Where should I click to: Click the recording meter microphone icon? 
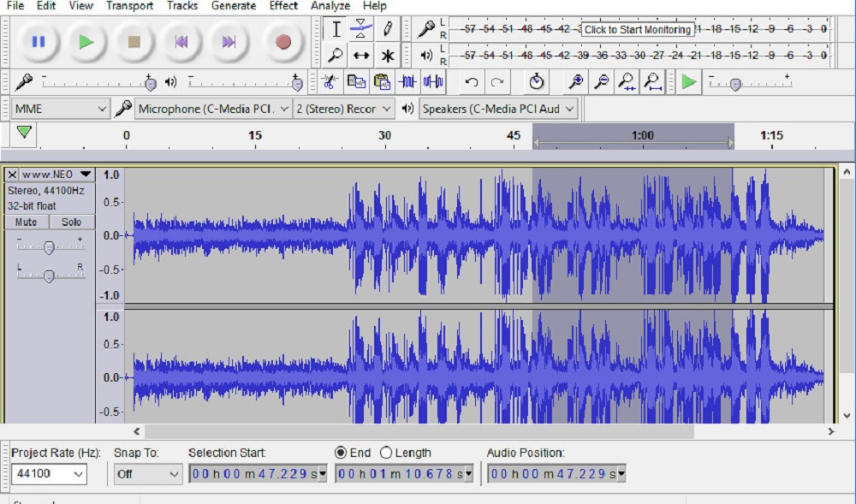pyautogui.click(x=425, y=29)
